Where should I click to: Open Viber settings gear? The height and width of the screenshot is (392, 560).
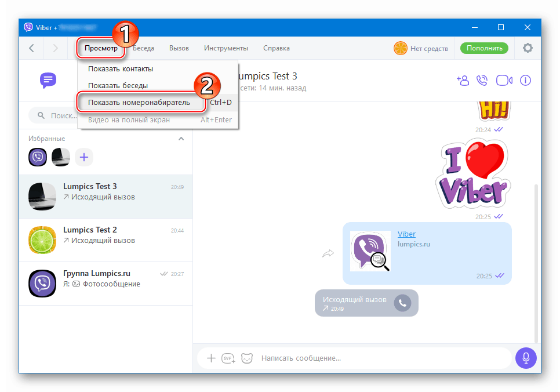pyautogui.click(x=528, y=48)
